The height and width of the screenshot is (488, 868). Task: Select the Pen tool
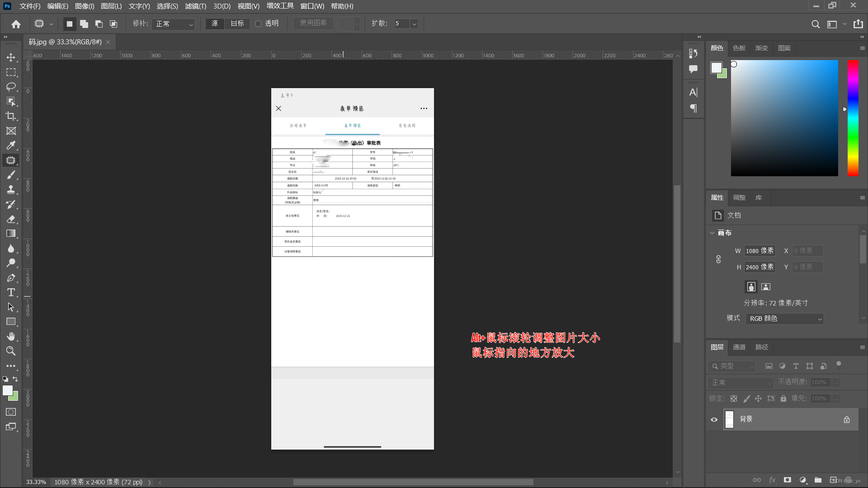click(x=11, y=277)
